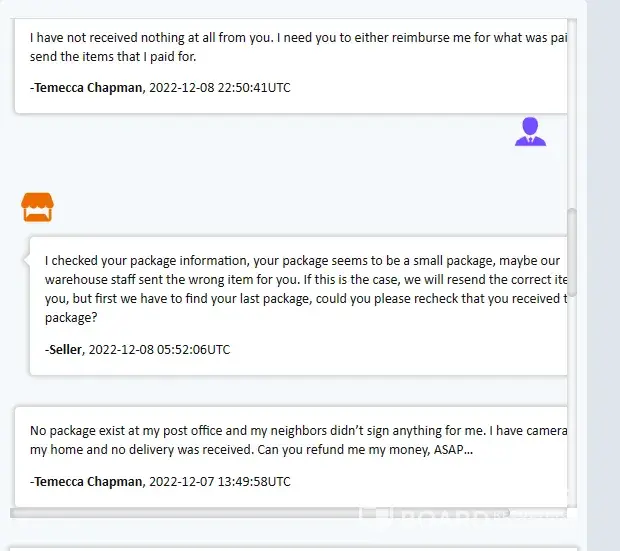Screen dimensions: 620x551
Task: Click the word "package?" in seller message
Action: (x=71, y=317)
